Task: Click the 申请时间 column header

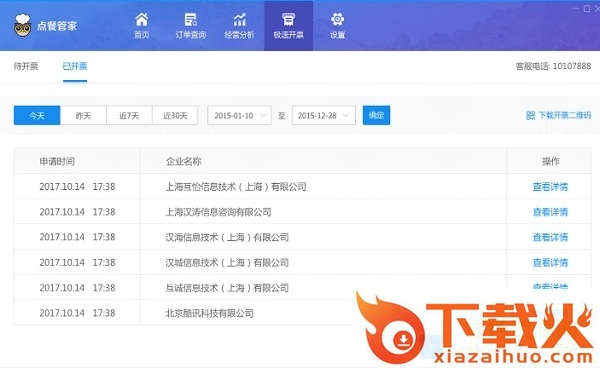Action: pos(57,161)
